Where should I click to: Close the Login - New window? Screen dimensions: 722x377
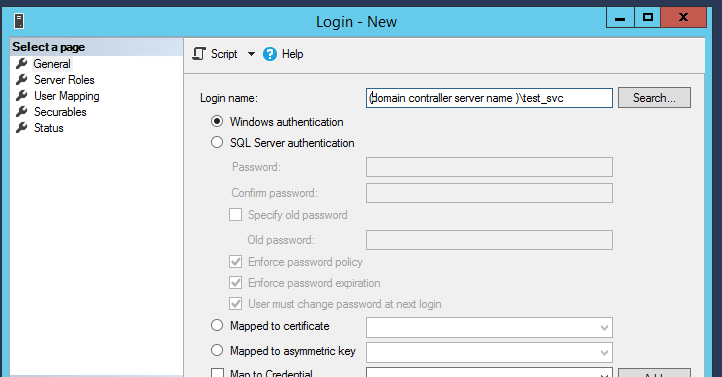point(683,17)
